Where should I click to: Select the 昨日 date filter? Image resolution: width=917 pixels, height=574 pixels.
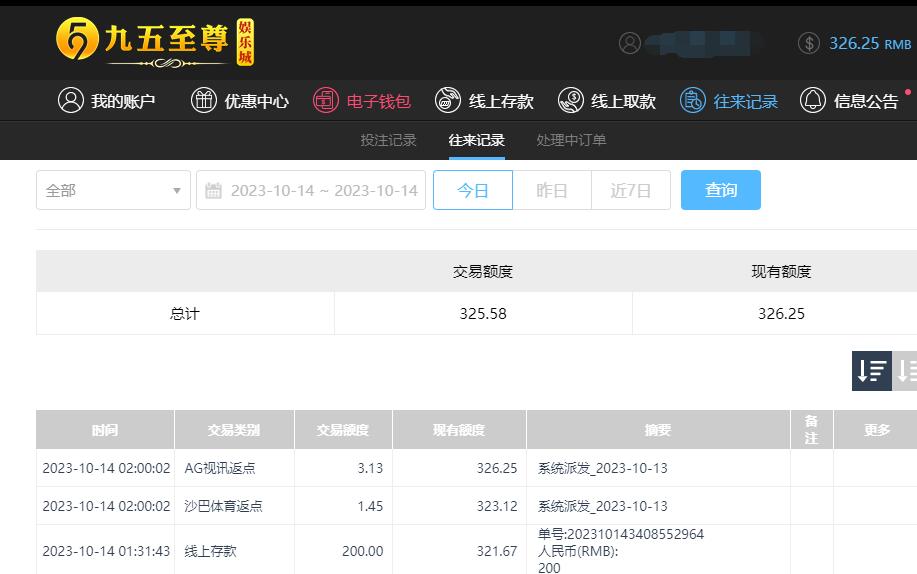(x=552, y=190)
